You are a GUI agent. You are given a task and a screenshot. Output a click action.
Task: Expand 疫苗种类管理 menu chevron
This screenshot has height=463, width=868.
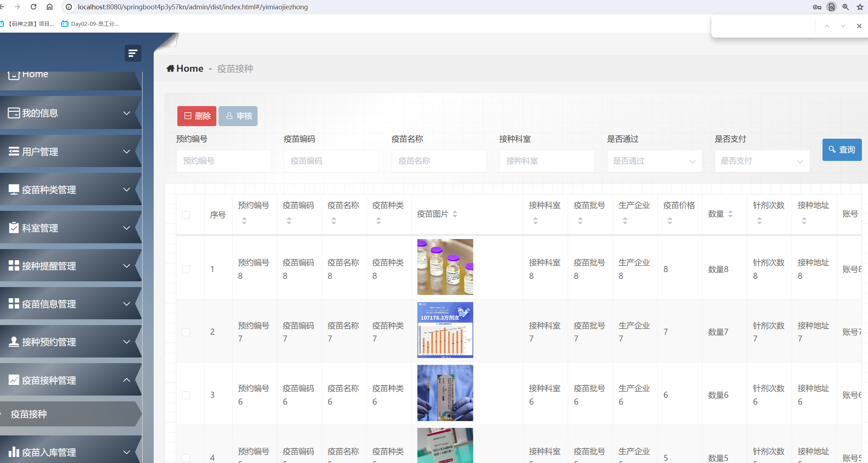click(x=126, y=189)
